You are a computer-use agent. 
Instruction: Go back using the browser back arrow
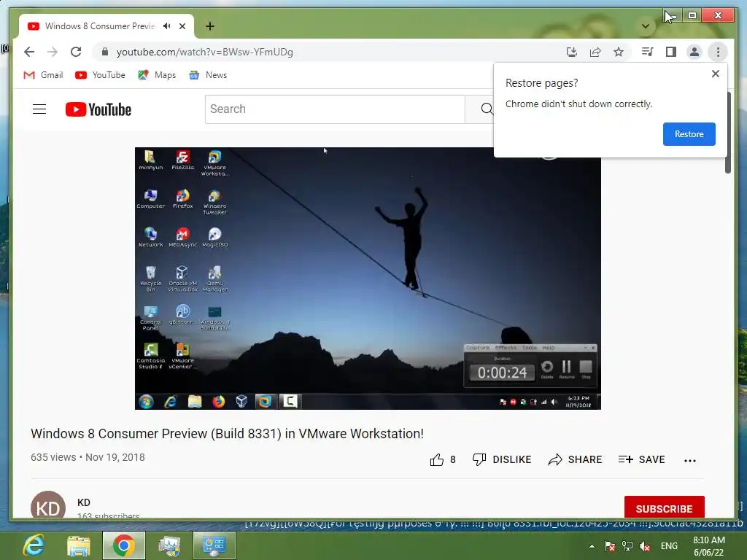coord(29,52)
